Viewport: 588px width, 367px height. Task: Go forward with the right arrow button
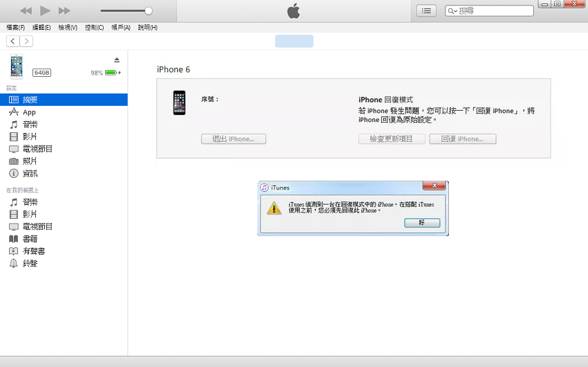pos(26,42)
